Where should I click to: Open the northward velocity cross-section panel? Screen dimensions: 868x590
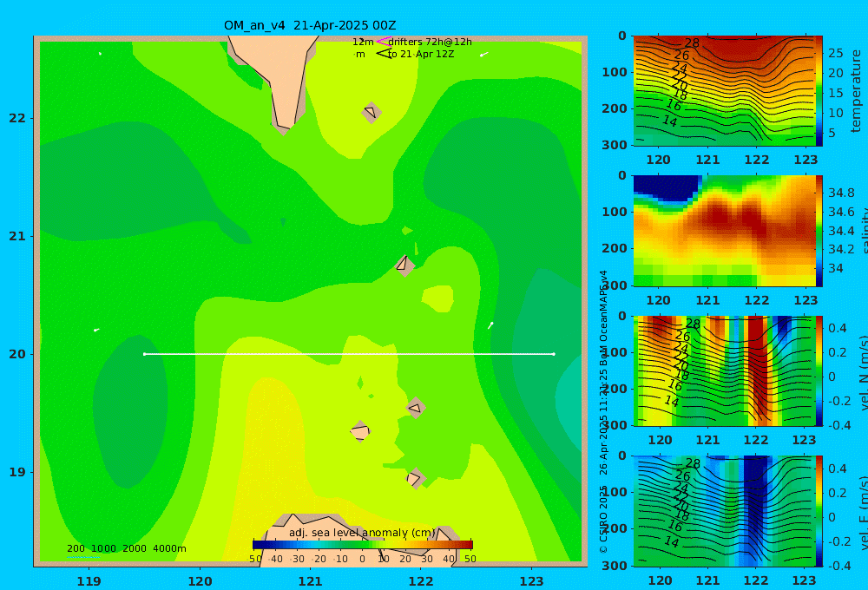[x=723, y=370]
